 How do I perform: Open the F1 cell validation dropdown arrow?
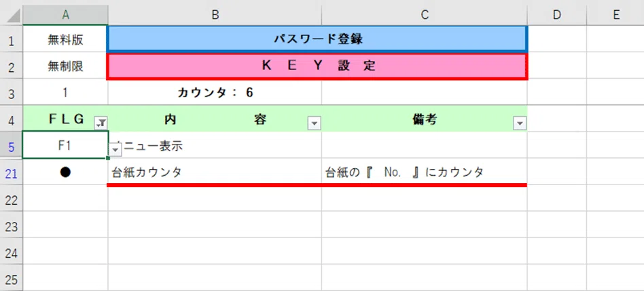(x=115, y=150)
